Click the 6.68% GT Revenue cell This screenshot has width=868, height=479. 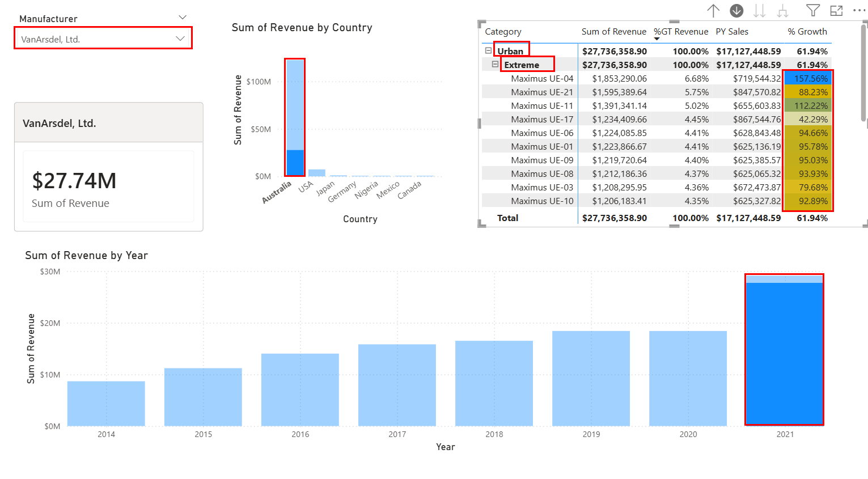[x=697, y=78]
